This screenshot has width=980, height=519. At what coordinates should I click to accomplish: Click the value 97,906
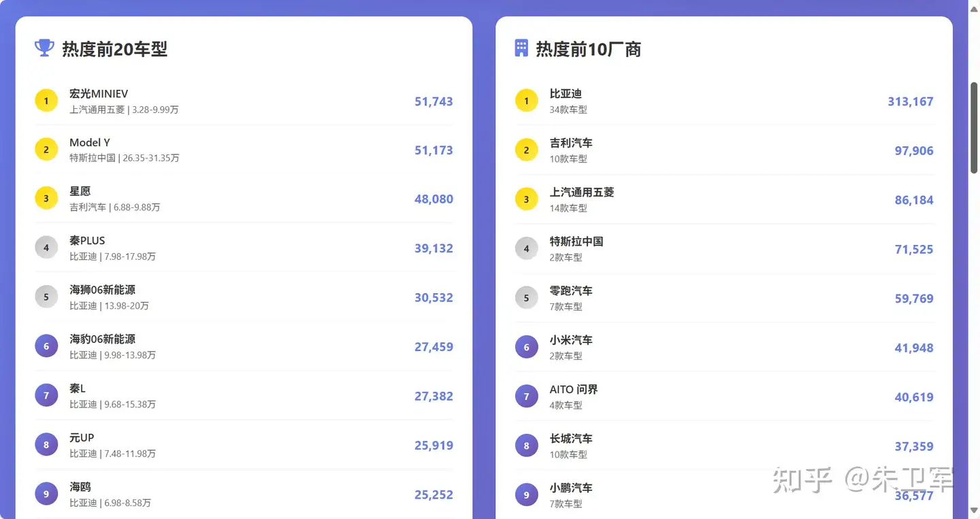[914, 151]
